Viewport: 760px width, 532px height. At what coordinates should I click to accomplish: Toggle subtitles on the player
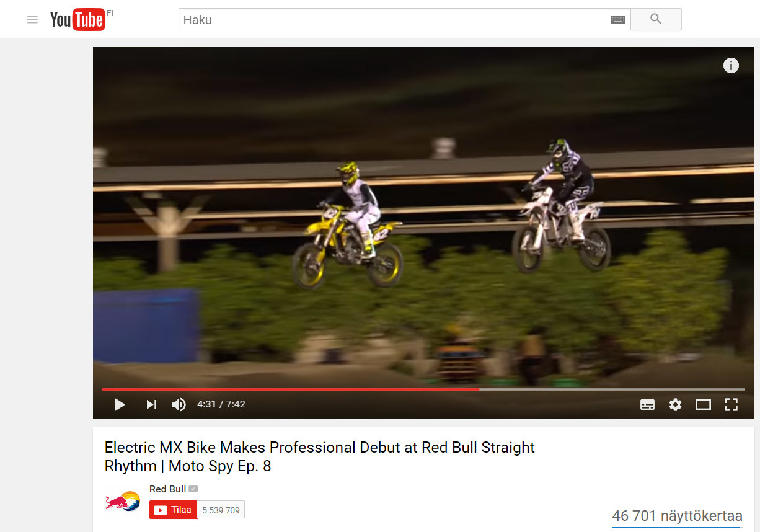pyautogui.click(x=647, y=404)
